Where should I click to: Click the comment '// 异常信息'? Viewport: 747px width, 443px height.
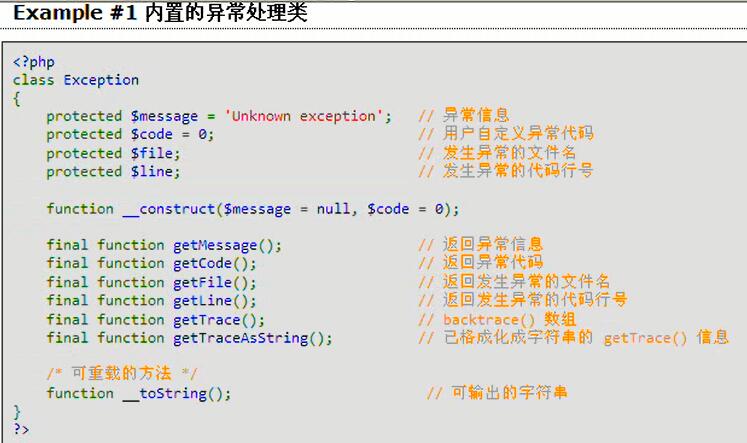click(x=464, y=115)
